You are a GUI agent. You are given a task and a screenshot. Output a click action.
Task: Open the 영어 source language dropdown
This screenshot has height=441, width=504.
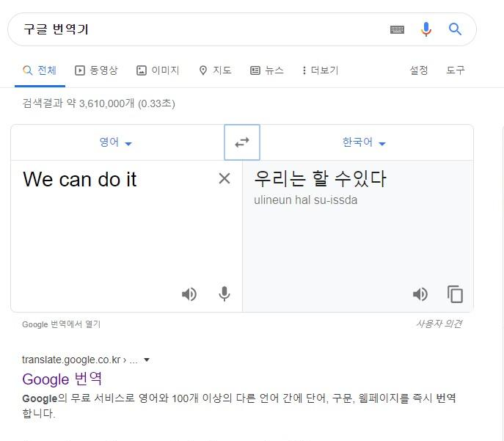tap(115, 142)
